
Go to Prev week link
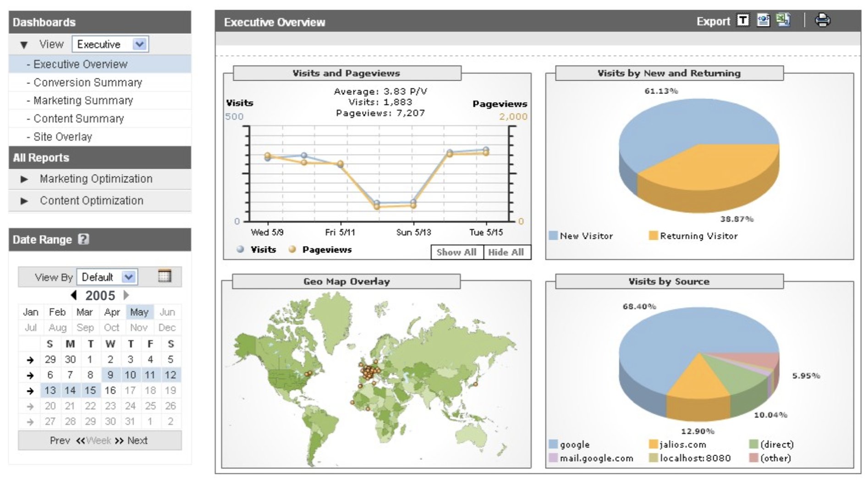(x=60, y=440)
